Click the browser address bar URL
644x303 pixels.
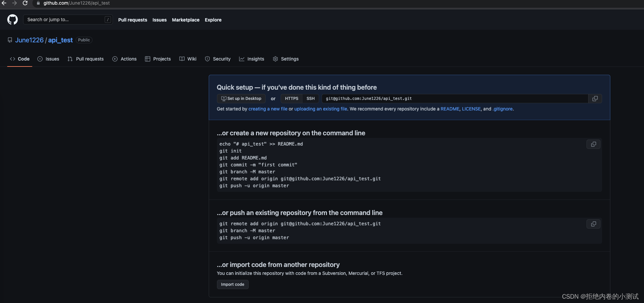coord(77,3)
